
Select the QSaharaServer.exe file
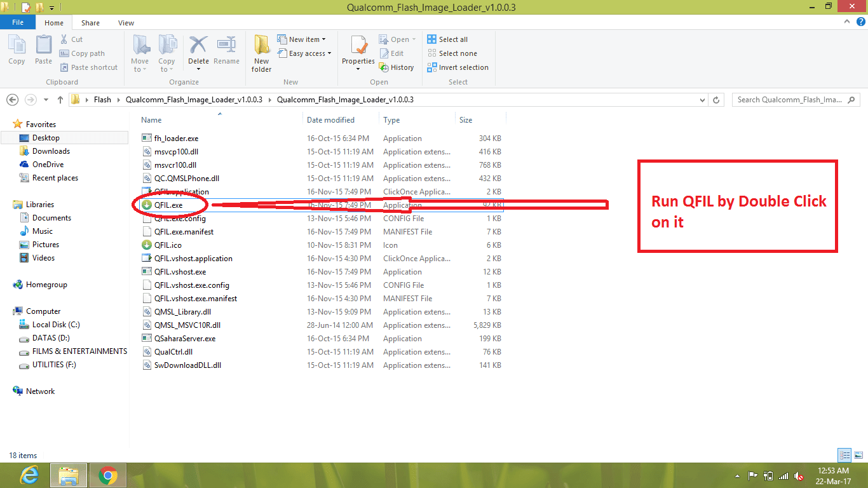(185, 339)
